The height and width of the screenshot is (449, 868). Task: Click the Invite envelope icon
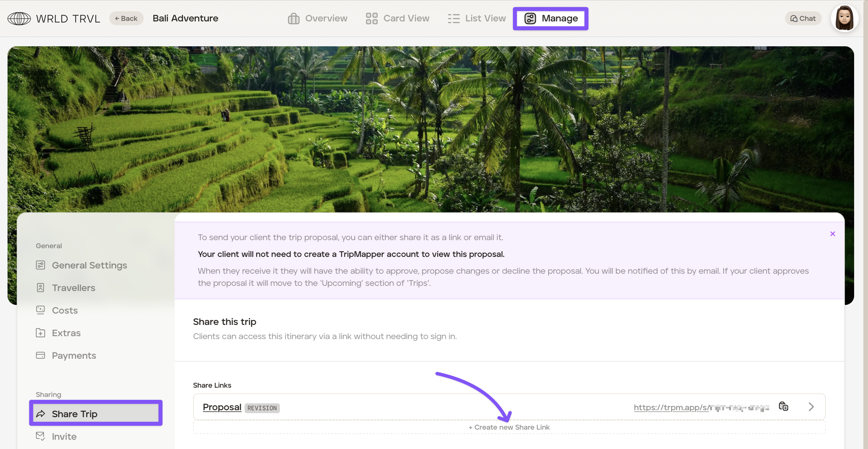[x=40, y=436]
